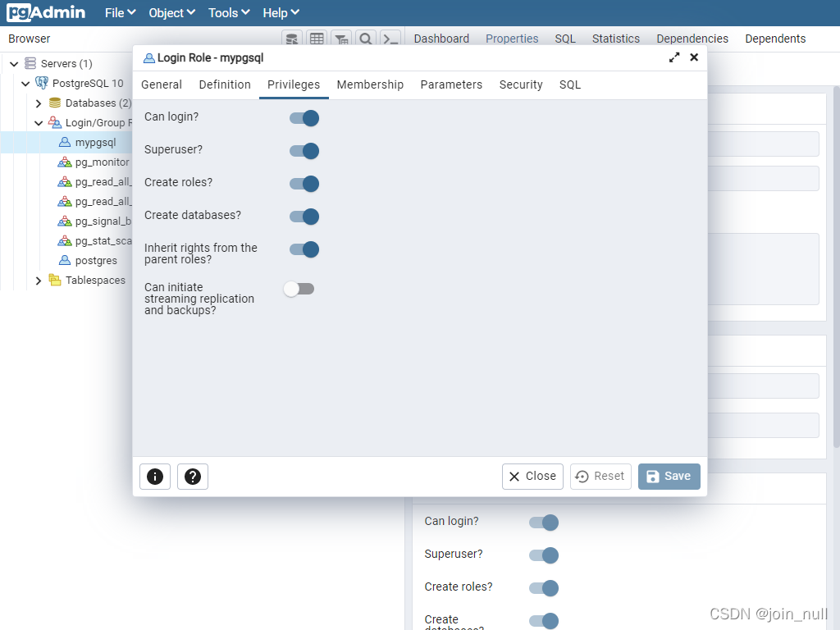Open the Help menu dropdown
The image size is (840, 630).
pos(281,13)
